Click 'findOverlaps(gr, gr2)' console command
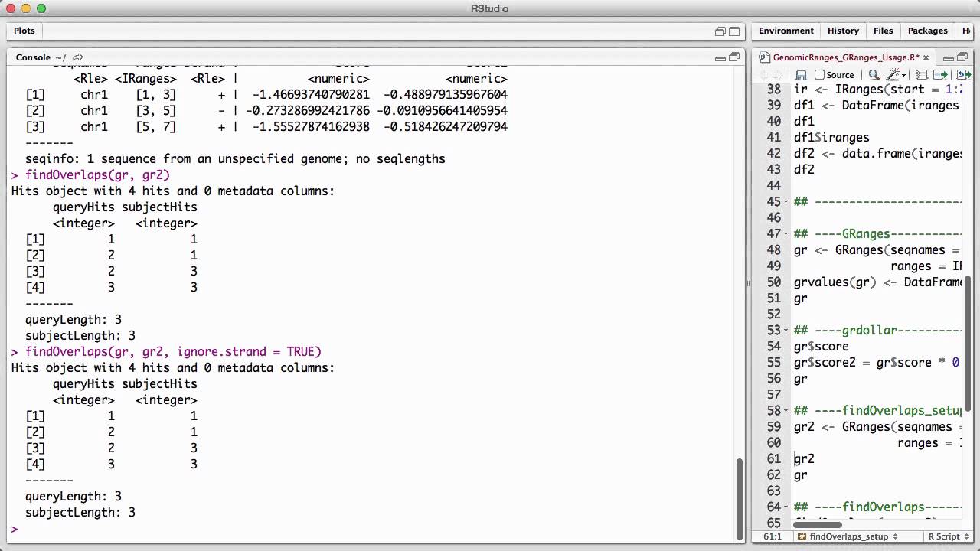Viewport: 980px width, 551px height. coord(97,175)
